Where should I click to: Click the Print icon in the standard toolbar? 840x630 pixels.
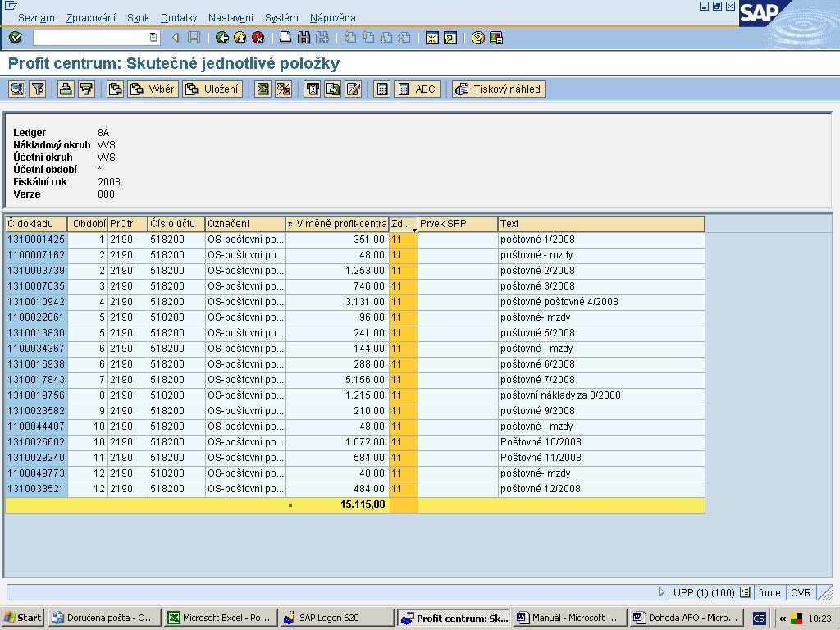tap(285, 38)
